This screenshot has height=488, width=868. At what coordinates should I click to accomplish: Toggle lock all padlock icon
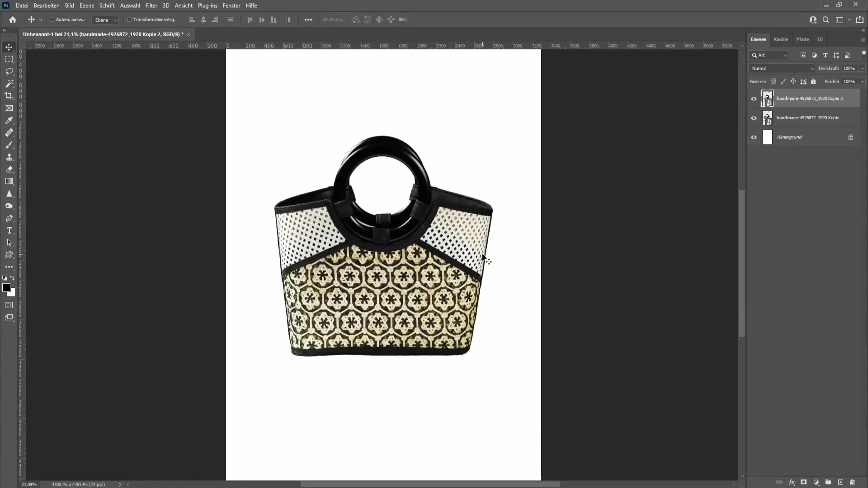tap(813, 81)
